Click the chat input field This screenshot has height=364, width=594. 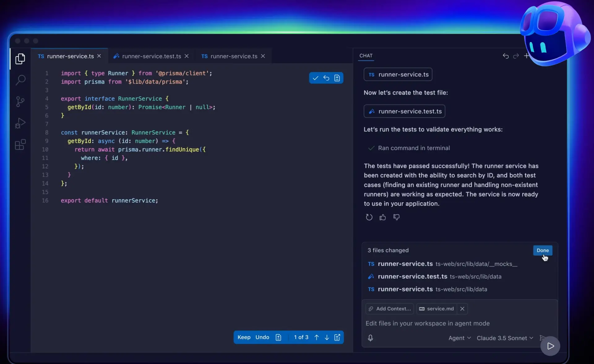(459, 323)
